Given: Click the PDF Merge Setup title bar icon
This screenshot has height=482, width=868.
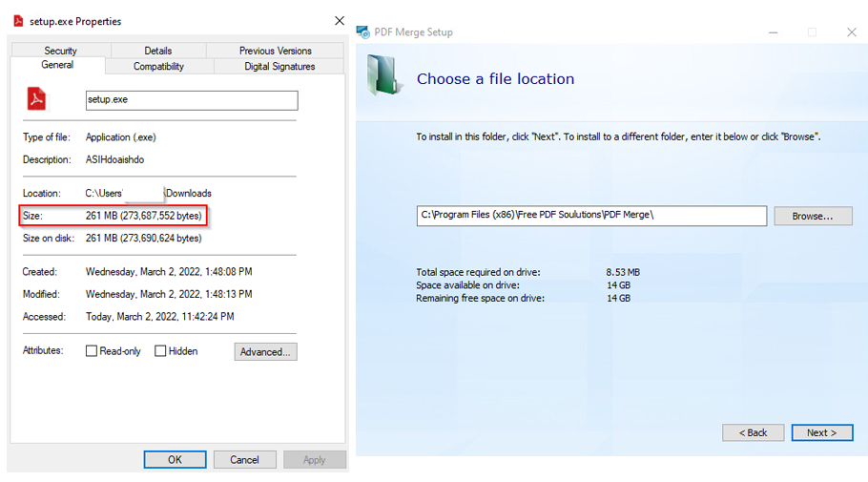Looking at the screenshot, I should coord(363,32).
